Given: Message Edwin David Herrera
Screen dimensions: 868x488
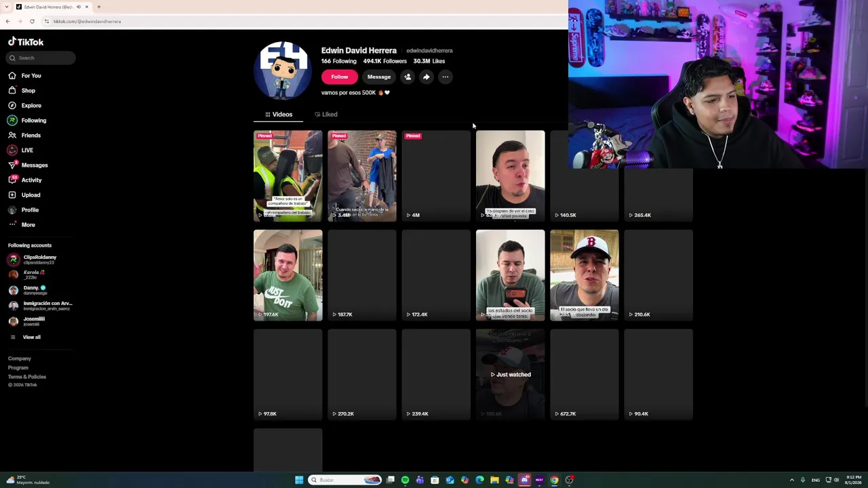Looking at the screenshot, I should tap(379, 77).
